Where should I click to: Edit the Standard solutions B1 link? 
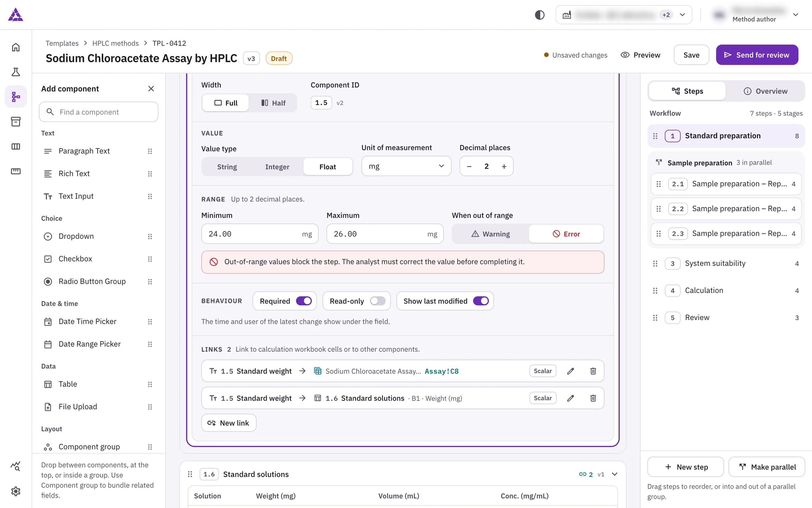coord(571,398)
